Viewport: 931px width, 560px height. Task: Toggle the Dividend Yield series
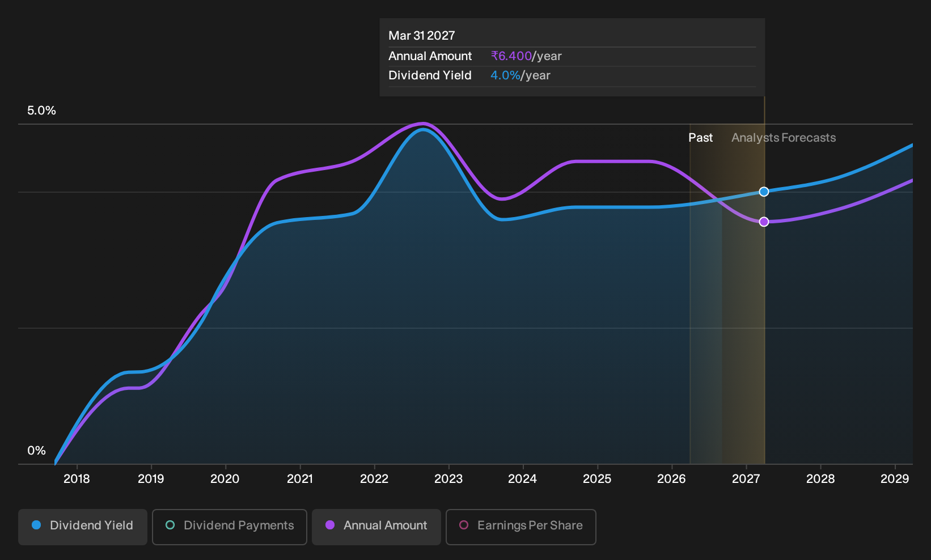[x=83, y=527]
